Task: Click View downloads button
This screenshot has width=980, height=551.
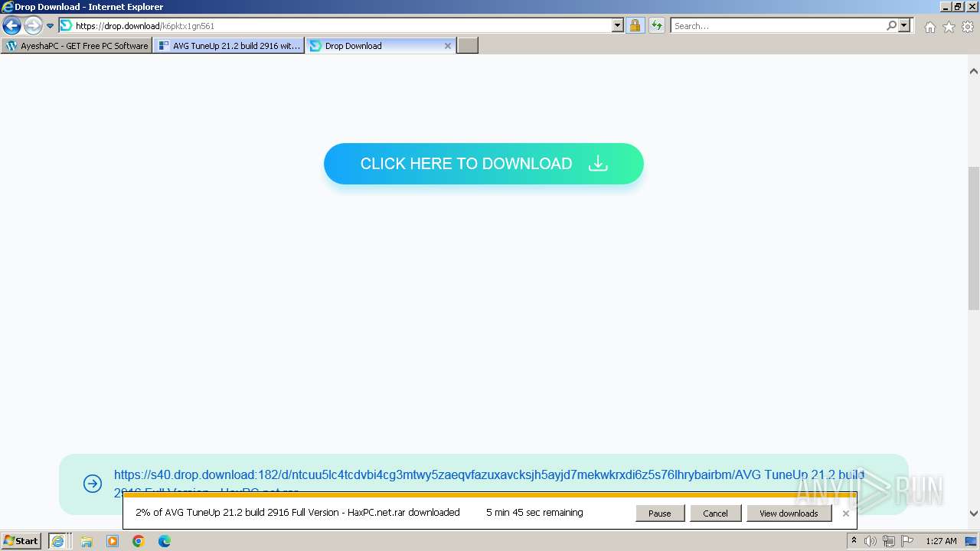Action: [x=789, y=514]
